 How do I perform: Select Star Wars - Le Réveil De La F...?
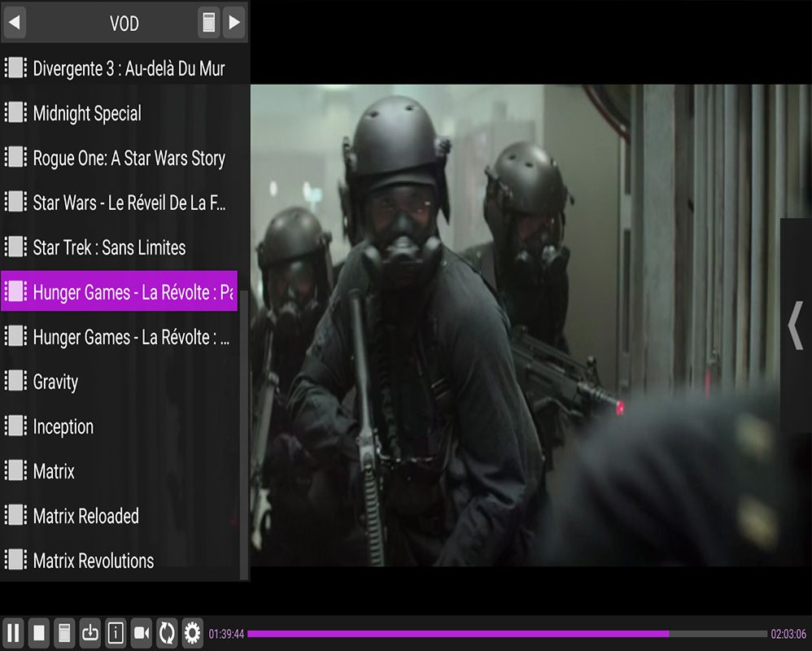point(119,203)
